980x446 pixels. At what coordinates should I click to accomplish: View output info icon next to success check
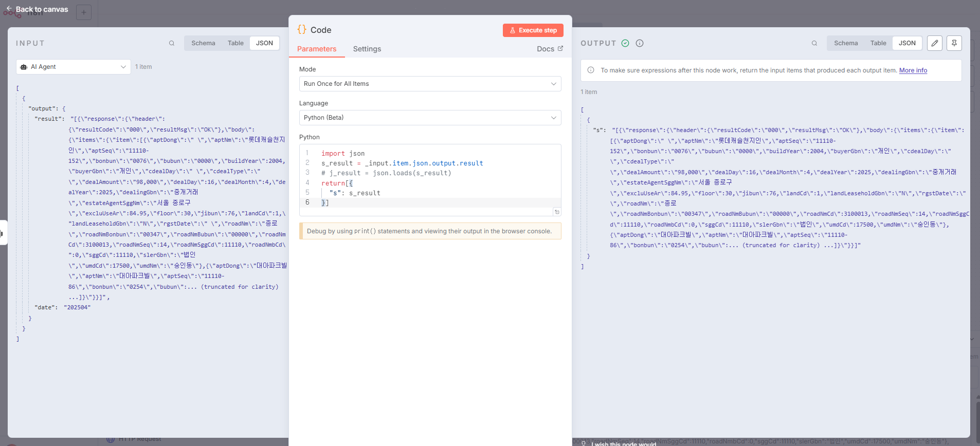point(640,43)
